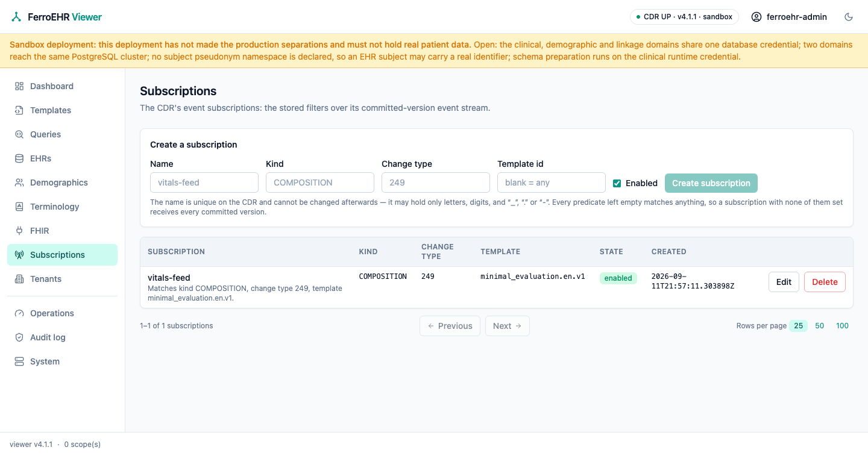Uncheck the Enabled checkbox
Screen dimensions: 868x456
pyautogui.click(x=617, y=183)
